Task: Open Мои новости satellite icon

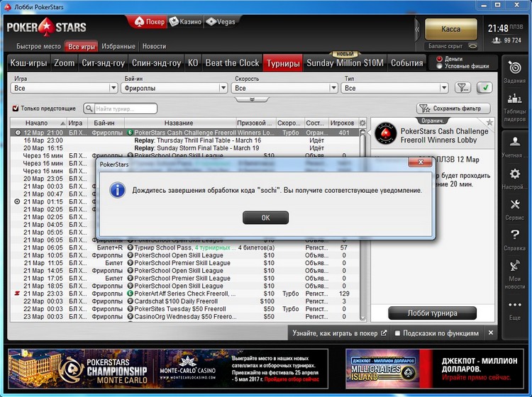Action: coord(515,266)
